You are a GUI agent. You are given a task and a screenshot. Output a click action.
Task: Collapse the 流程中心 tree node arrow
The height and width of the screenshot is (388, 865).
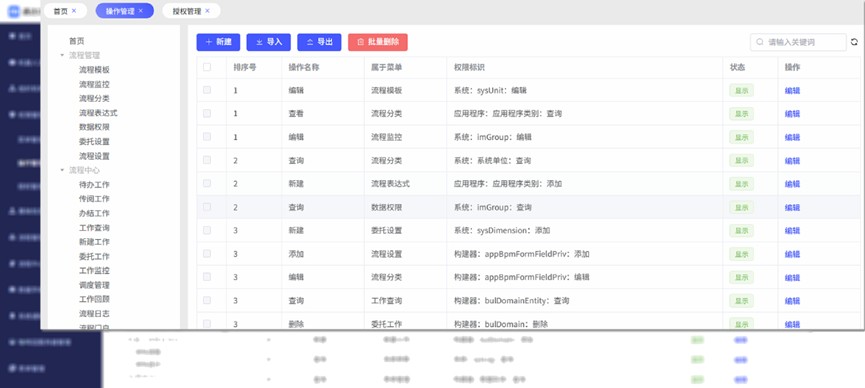(62, 171)
